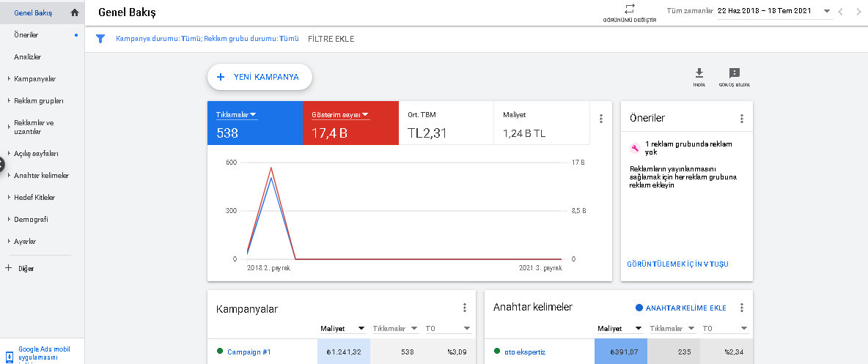The width and height of the screenshot is (868, 364).
Task: Open TO column dropdown in Kampanyalar card
Action: click(x=467, y=329)
